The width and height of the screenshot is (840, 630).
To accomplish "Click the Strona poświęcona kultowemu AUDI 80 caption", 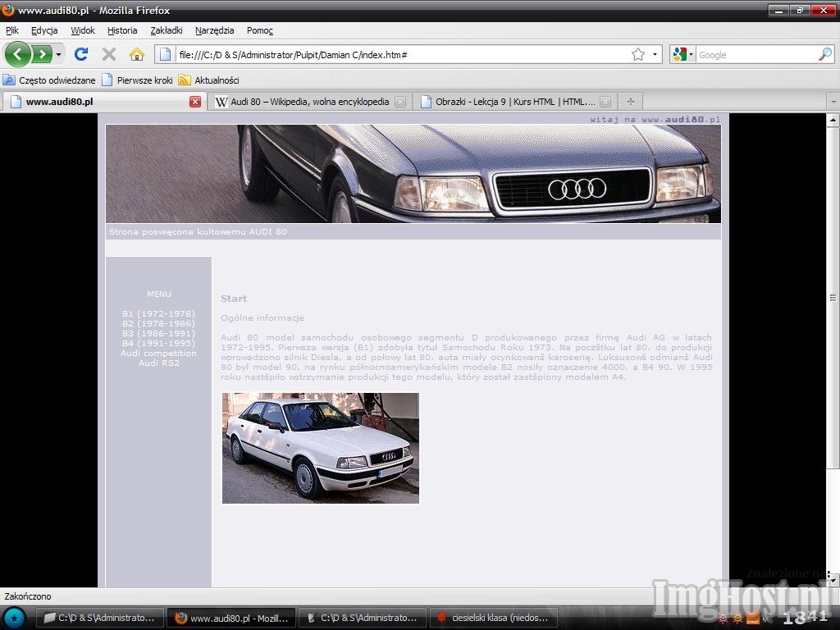I will (198, 231).
